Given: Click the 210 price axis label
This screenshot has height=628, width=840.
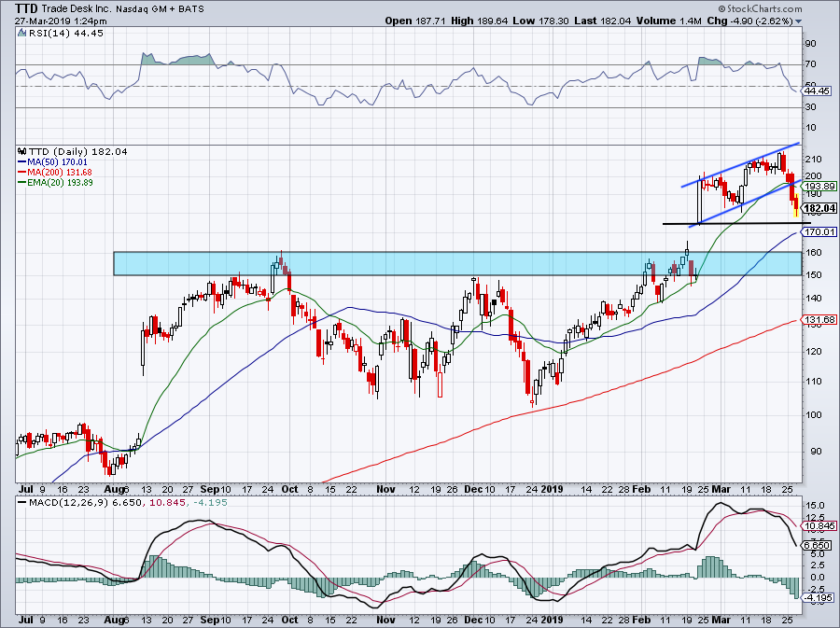Looking at the screenshot, I should 813,159.
